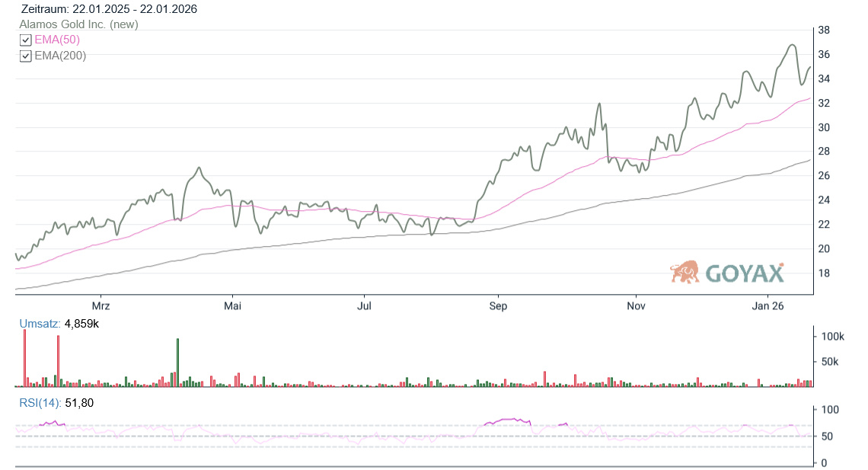
Task: Click the GOYAX watermark text
Action: (x=744, y=273)
